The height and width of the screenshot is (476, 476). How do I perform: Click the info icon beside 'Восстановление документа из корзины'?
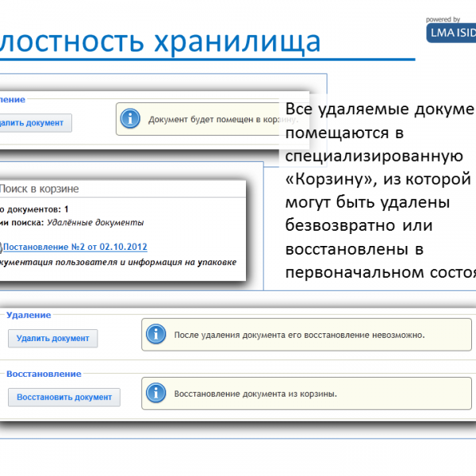157,393
